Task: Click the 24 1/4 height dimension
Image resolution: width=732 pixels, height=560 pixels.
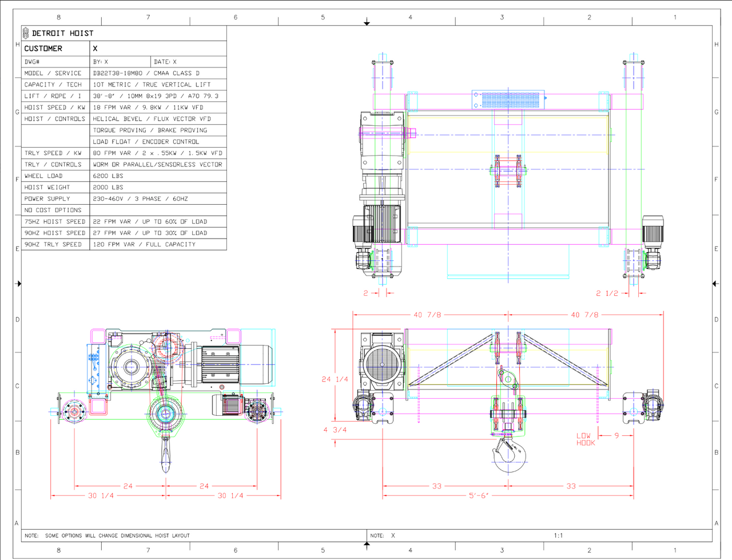Action: coord(335,379)
